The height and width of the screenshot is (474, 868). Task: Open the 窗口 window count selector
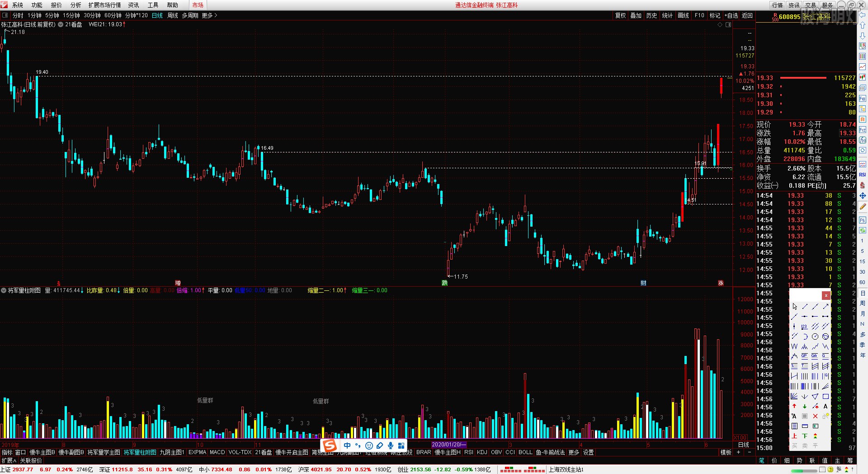20,452
